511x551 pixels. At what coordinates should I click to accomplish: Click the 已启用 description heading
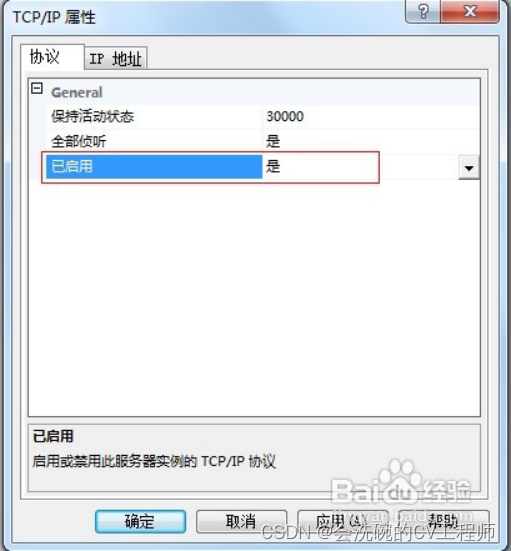pyautogui.click(x=53, y=436)
